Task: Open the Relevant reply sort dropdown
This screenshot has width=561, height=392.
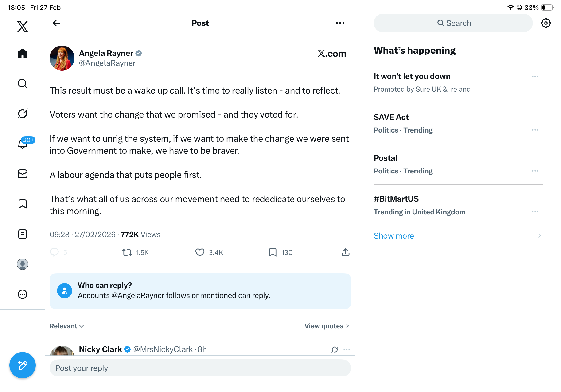Action: [x=67, y=326]
